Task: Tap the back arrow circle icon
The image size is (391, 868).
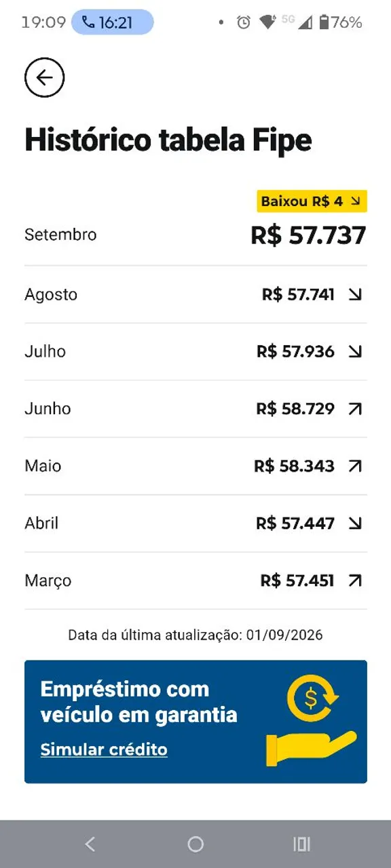Action: [x=45, y=78]
